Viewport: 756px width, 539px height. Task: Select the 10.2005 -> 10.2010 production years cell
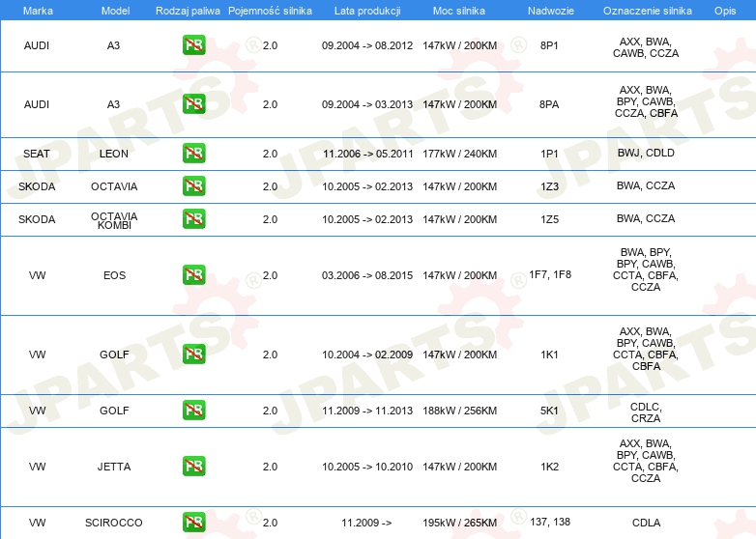pos(367,467)
